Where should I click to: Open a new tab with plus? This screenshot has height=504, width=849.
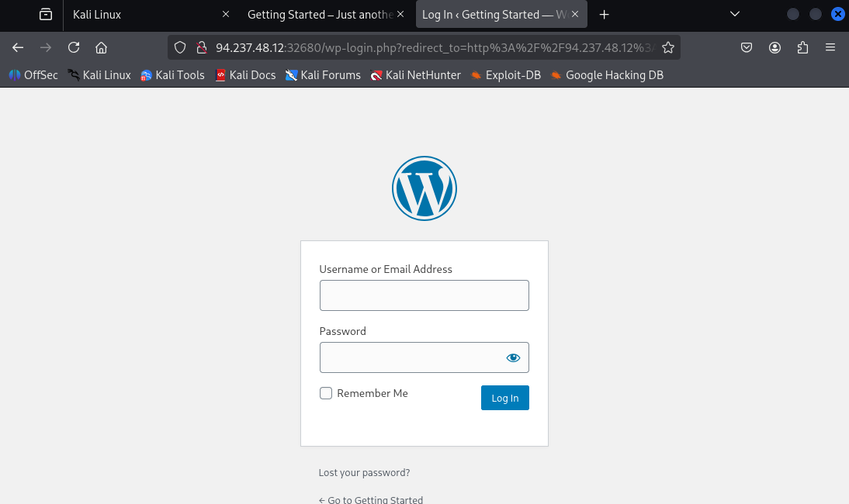click(x=605, y=15)
